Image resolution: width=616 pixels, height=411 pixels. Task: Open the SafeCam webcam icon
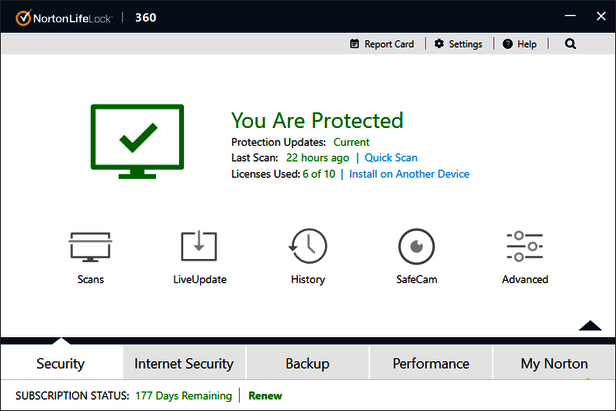coord(416,247)
